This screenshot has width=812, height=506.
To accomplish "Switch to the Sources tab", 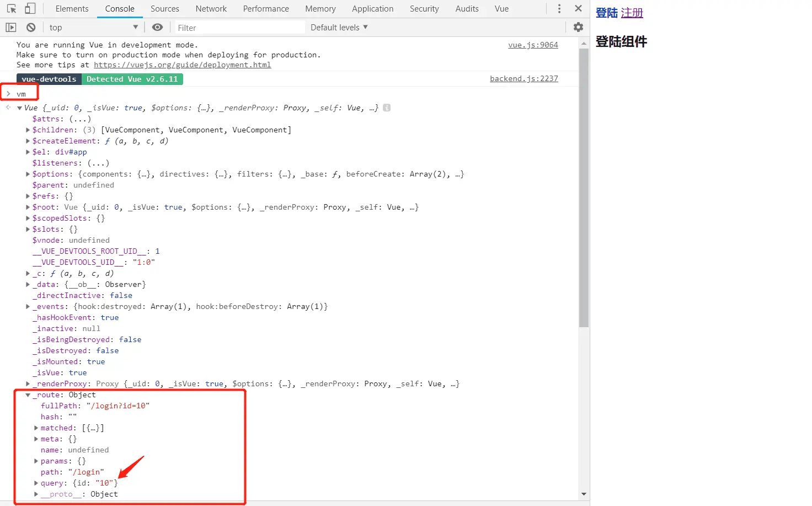I will pos(164,9).
